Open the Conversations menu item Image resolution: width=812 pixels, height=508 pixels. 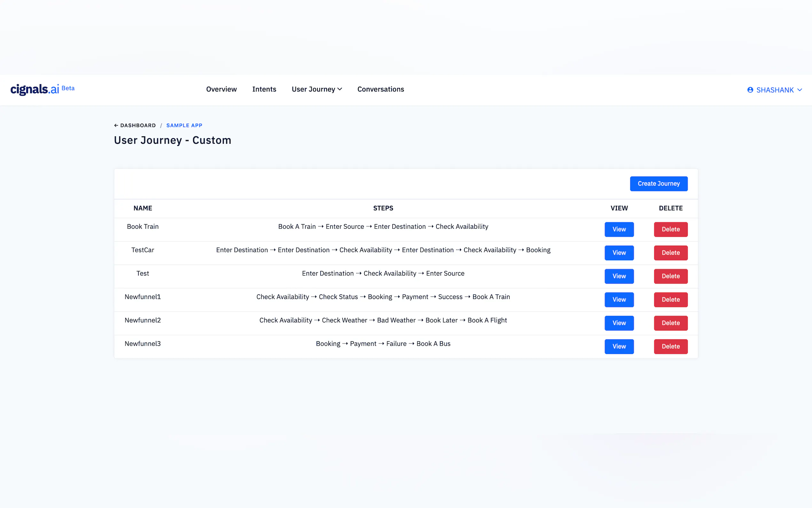click(x=380, y=89)
